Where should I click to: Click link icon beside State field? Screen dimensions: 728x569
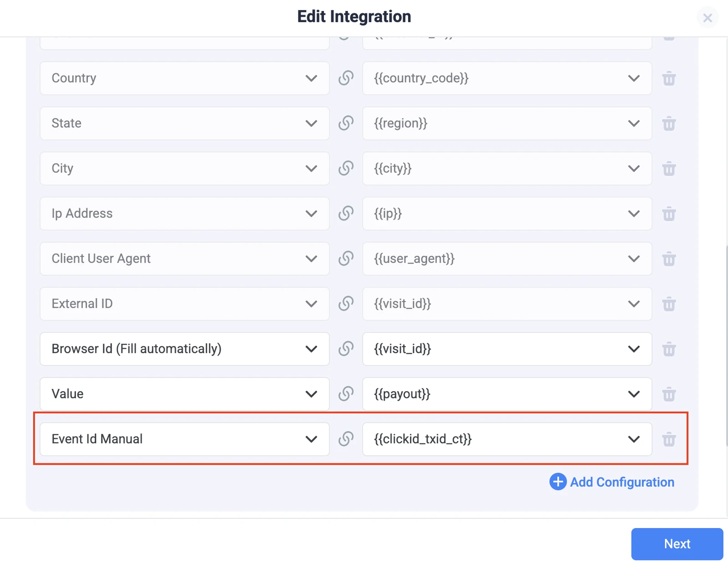(x=346, y=123)
